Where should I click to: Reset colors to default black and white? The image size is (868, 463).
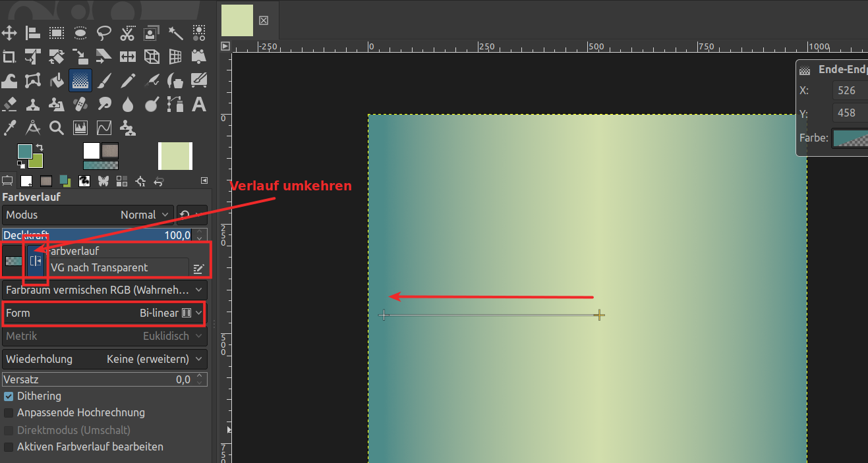click(x=21, y=165)
